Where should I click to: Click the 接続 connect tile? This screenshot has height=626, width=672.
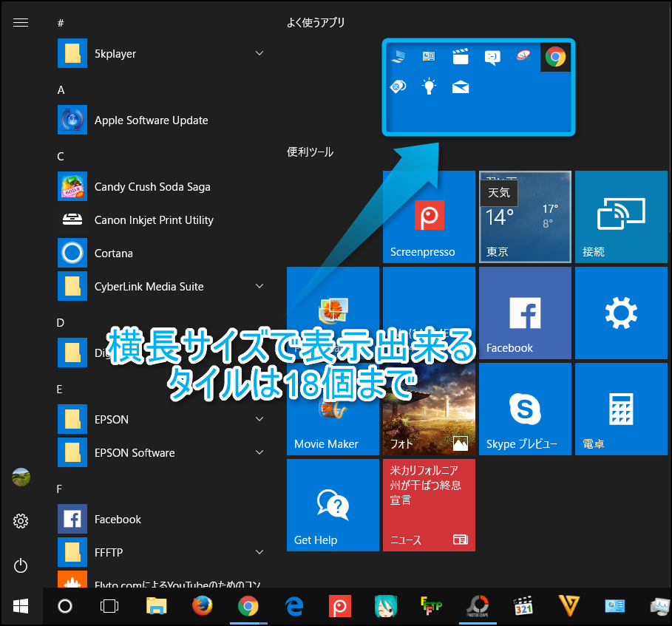tap(621, 217)
